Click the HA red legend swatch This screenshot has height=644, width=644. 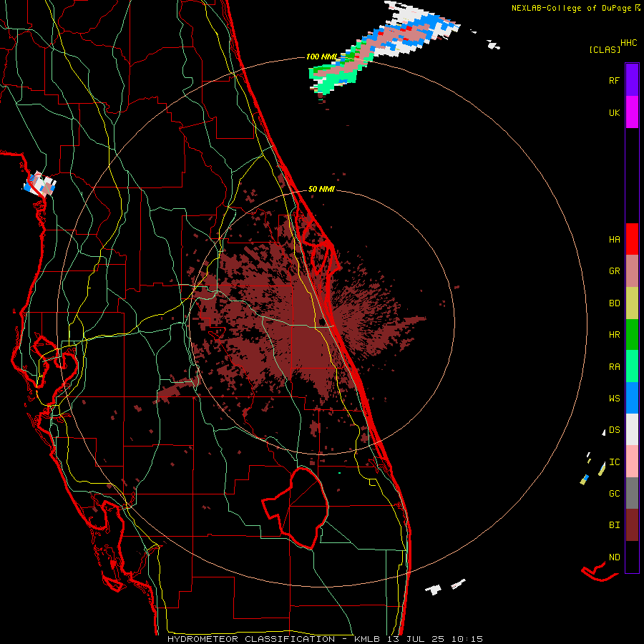(632, 239)
